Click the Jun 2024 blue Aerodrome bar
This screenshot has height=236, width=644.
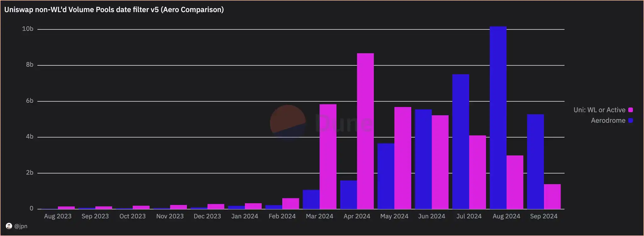click(x=423, y=159)
